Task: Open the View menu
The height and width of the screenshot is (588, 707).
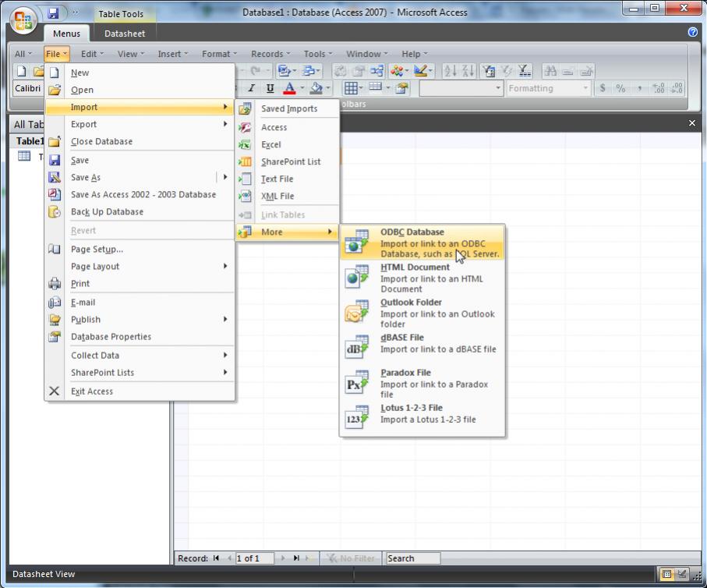Action: tap(131, 54)
